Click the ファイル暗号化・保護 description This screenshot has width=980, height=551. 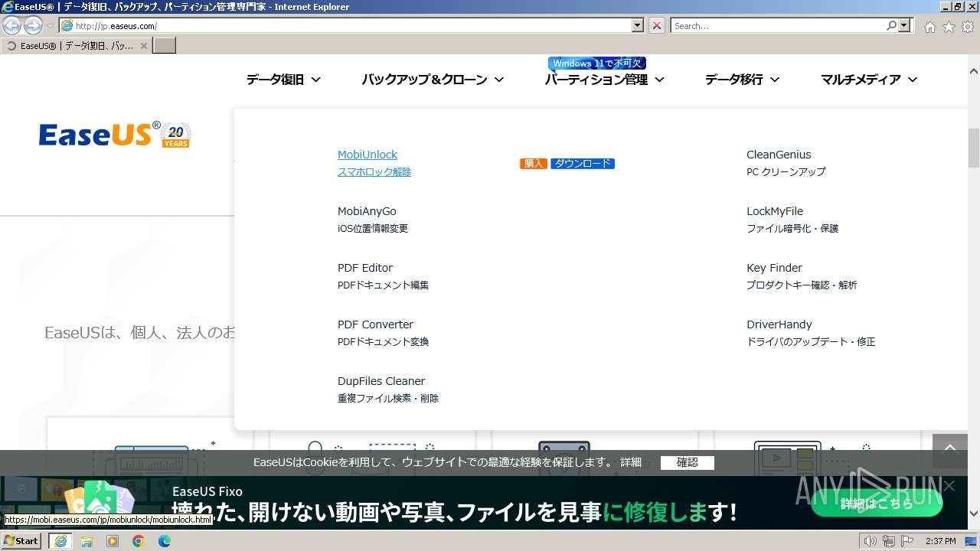[792, 228]
